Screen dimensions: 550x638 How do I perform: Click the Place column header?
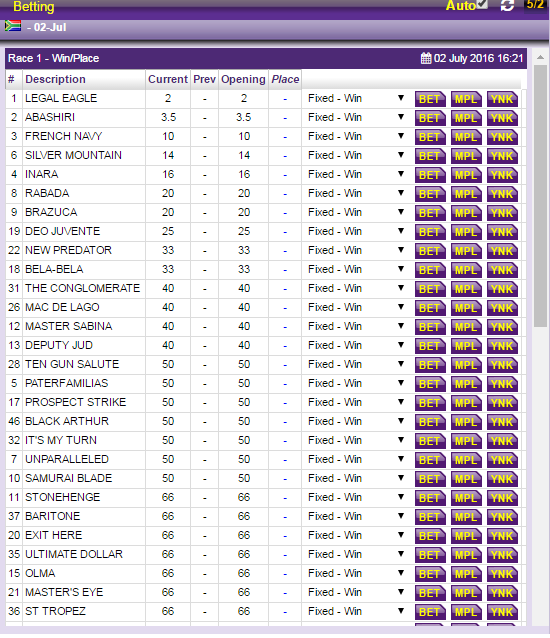coord(285,79)
